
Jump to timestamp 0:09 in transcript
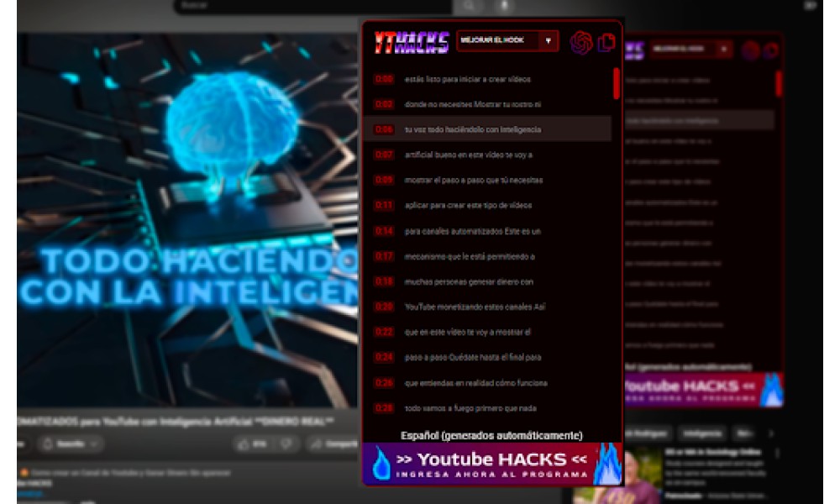[384, 180]
